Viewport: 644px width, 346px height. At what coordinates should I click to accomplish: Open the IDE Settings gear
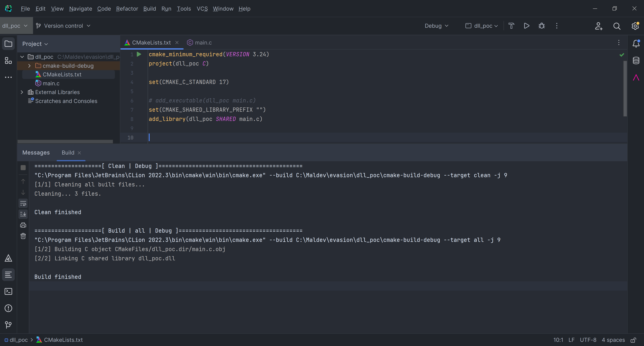pos(635,26)
